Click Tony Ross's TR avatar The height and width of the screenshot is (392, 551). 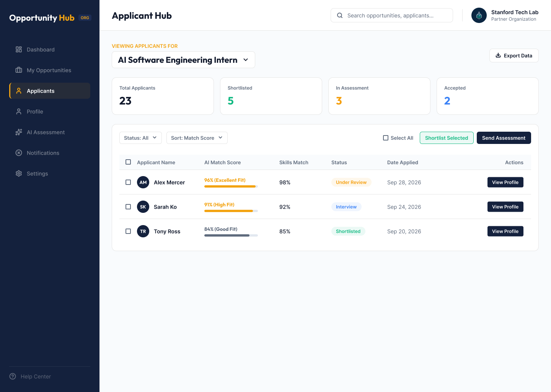(x=143, y=231)
